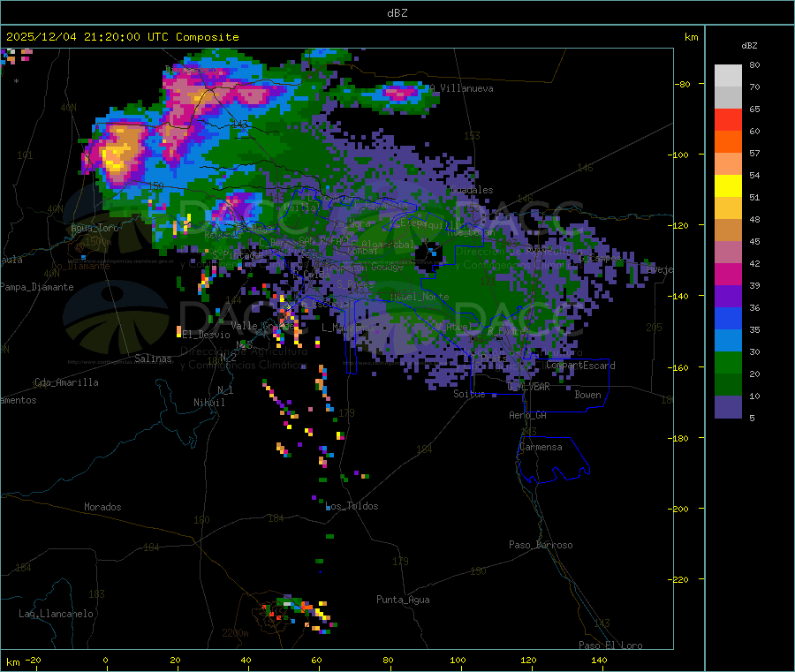Select the 'Salinas' map label
Viewport: 795px width, 672px height.
(x=153, y=359)
